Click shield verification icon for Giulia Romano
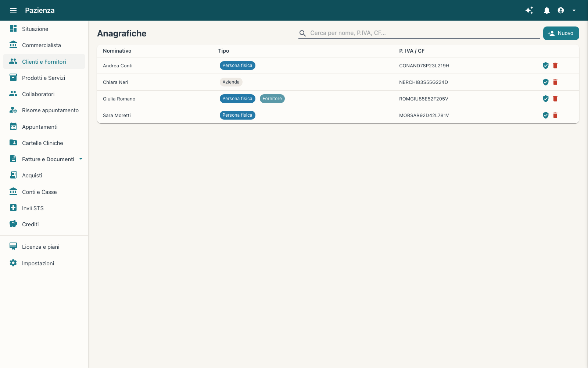This screenshot has width=588, height=368. tap(546, 99)
